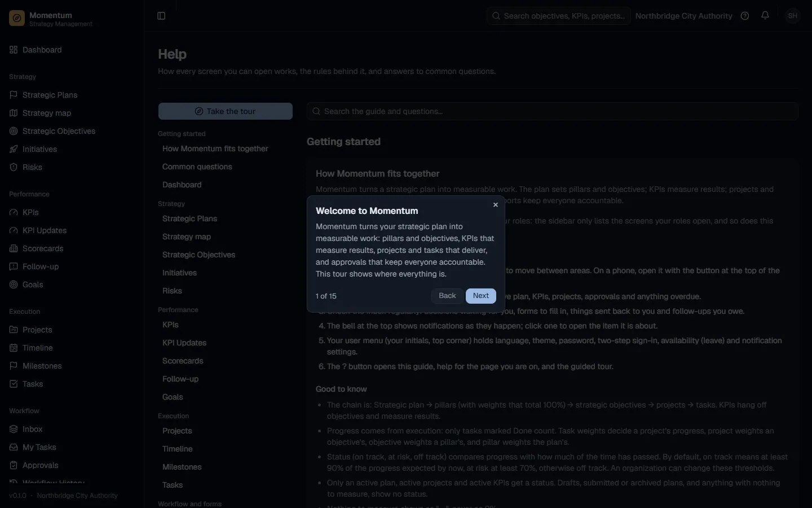
Task: Open the notifications bell
Action: (765, 16)
